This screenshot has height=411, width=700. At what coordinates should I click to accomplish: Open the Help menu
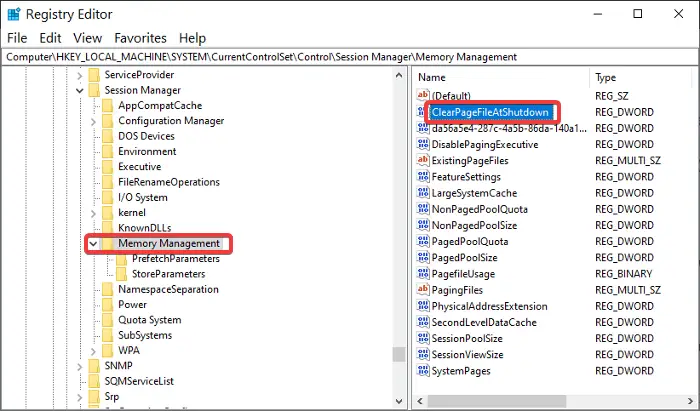(x=192, y=38)
